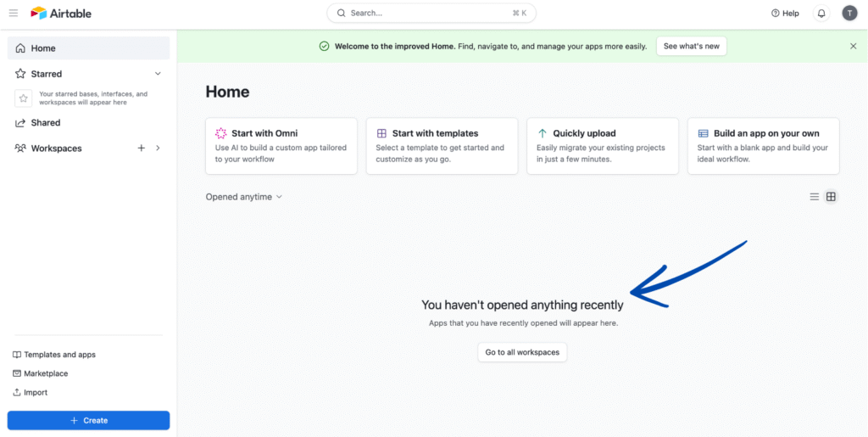Switch to grid view
868x437 pixels.
click(831, 197)
